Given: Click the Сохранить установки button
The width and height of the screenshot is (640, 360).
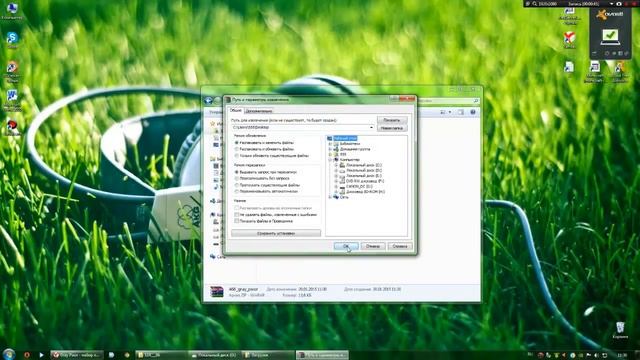Looking at the screenshot, I should click(276, 233).
